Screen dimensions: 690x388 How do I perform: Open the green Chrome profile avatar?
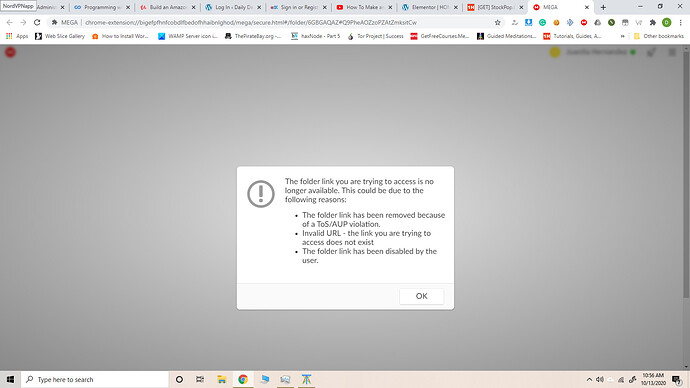click(667, 22)
